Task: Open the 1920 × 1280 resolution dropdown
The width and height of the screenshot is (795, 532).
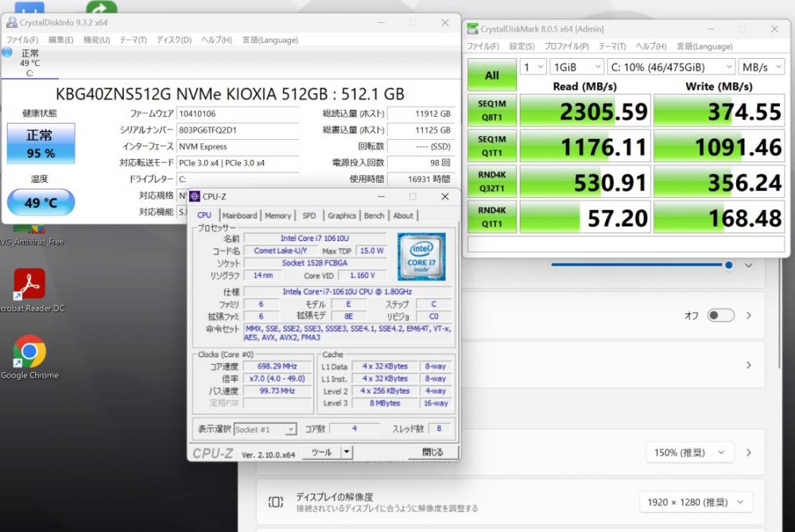Action: point(696,502)
